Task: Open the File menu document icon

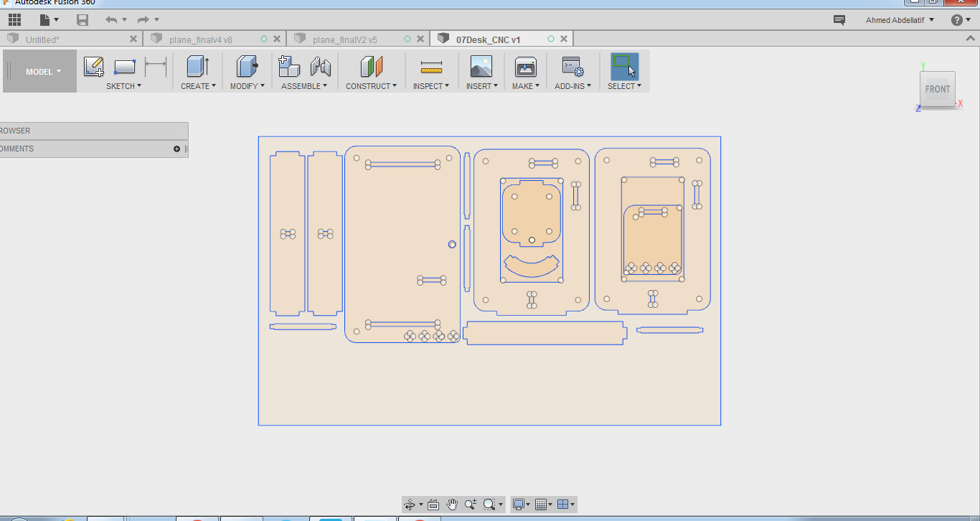Action: pyautogui.click(x=46, y=20)
